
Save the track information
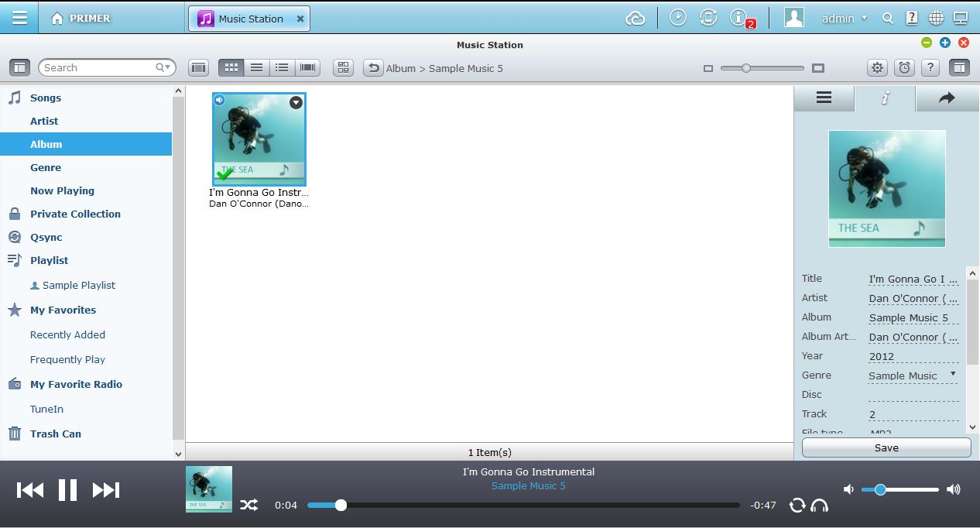[886, 447]
